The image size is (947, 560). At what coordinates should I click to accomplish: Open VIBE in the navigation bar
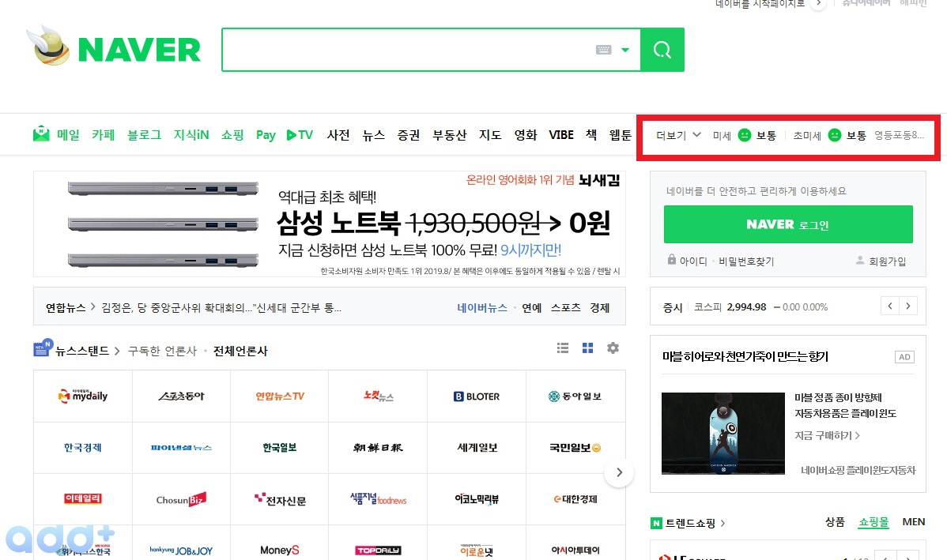(x=561, y=134)
